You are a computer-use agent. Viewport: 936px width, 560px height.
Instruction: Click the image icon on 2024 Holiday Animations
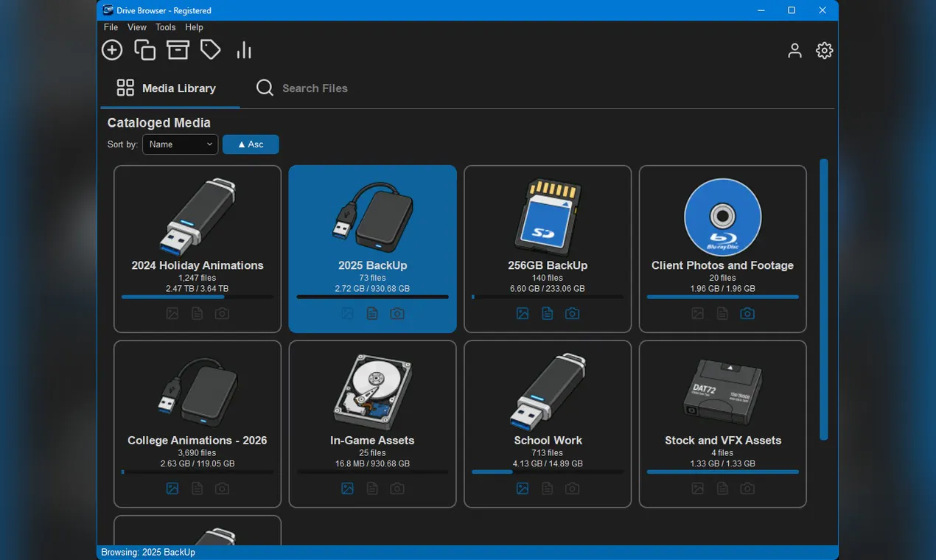(172, 314)
